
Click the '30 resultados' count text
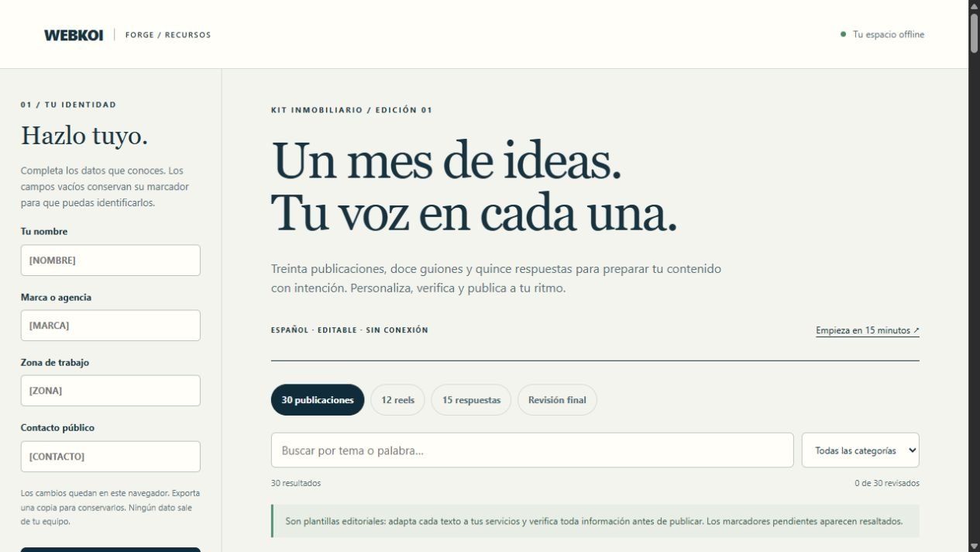point(296,483)
